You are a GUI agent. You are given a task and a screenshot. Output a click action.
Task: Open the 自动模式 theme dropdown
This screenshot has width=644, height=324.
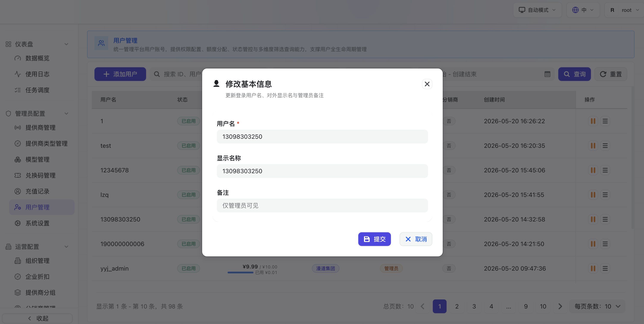(x=537, y=10)
